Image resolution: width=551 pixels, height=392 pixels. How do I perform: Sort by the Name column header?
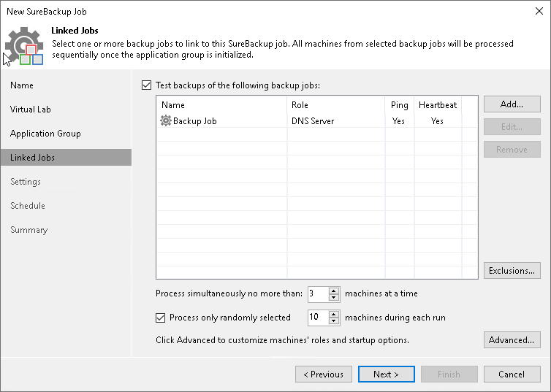coord(221,105)
